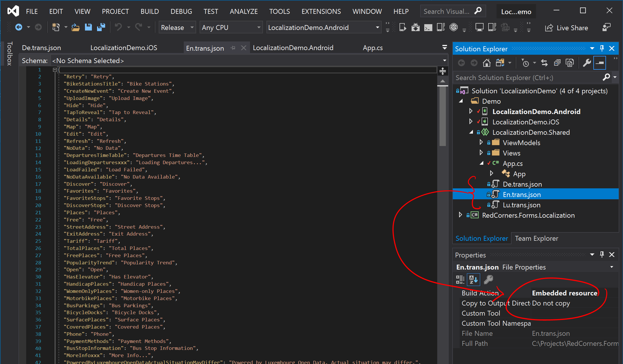Select Lu.trans.json in Solution Explorer
Screen dimensions: 623x364
pos(521,205)
